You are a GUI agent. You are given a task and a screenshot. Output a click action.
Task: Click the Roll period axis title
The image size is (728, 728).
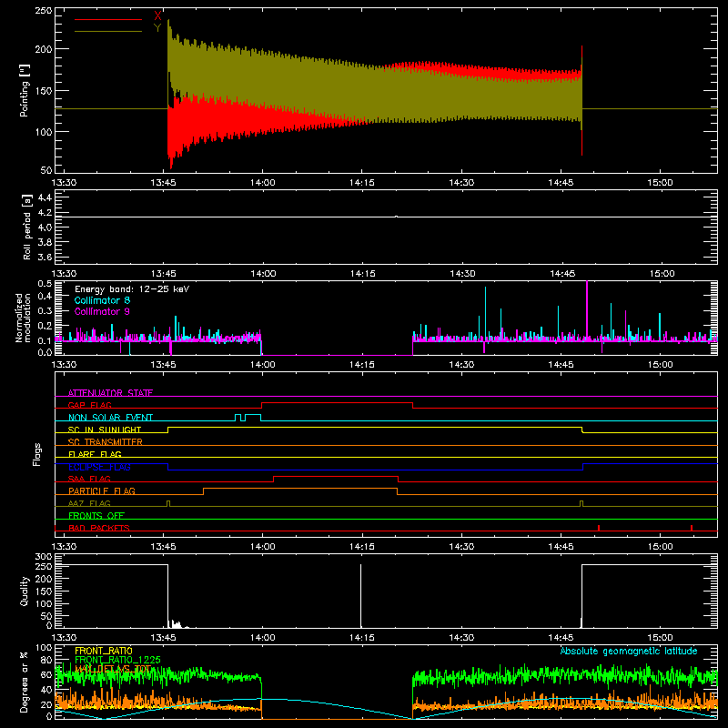click(27, 227)
